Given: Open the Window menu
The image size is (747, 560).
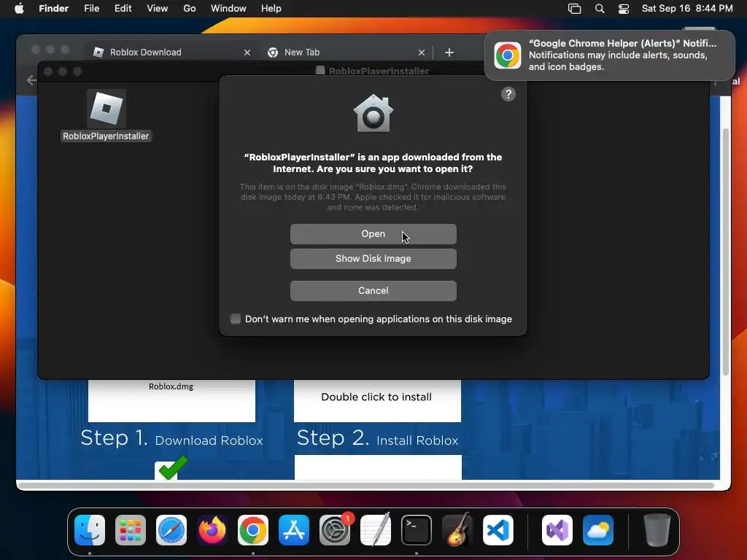Looking at the screenshot, I should pos(228,9).
